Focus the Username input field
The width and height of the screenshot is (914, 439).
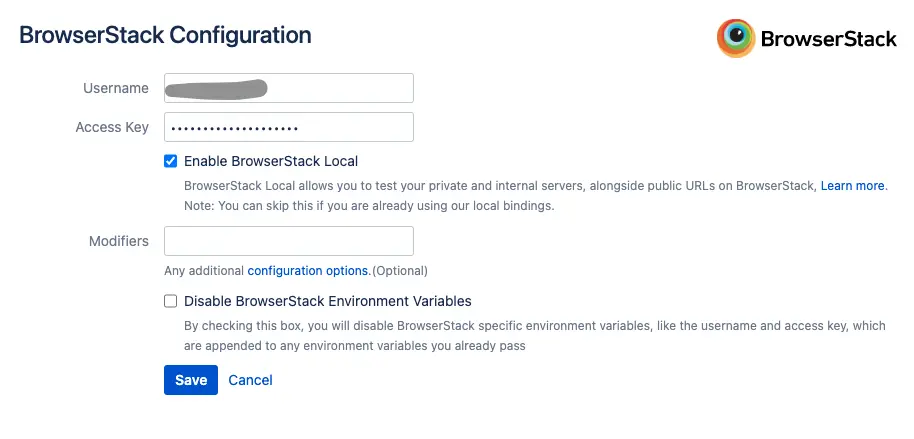(x=288, y=88)
